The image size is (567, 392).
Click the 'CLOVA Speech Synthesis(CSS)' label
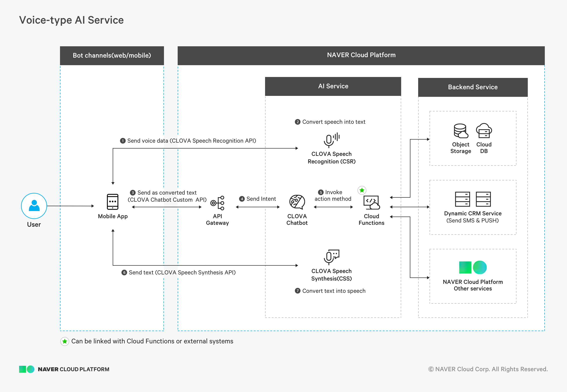[331, 275]
